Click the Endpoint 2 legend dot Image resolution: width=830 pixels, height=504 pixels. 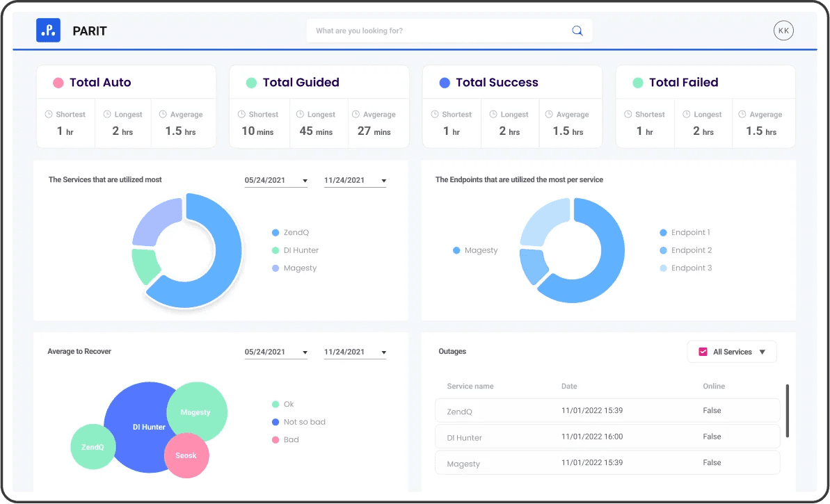tap(663, 250)
